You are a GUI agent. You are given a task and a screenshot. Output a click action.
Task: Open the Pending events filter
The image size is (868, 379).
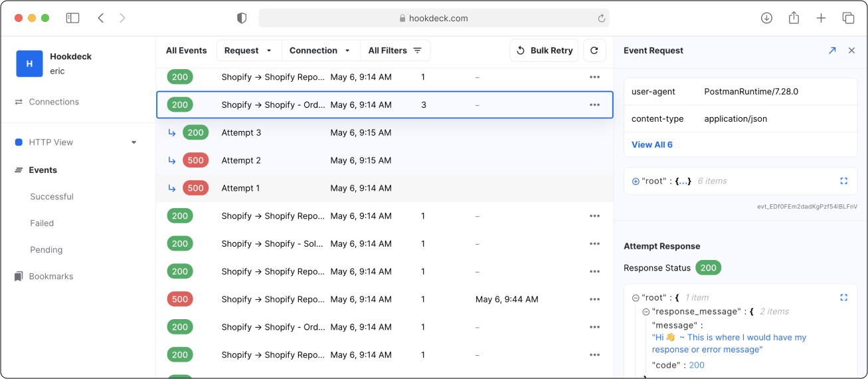click(x=46, y=250)
